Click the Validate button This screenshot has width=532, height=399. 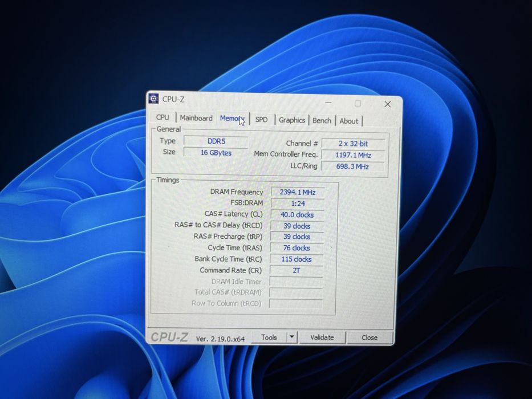322,337
